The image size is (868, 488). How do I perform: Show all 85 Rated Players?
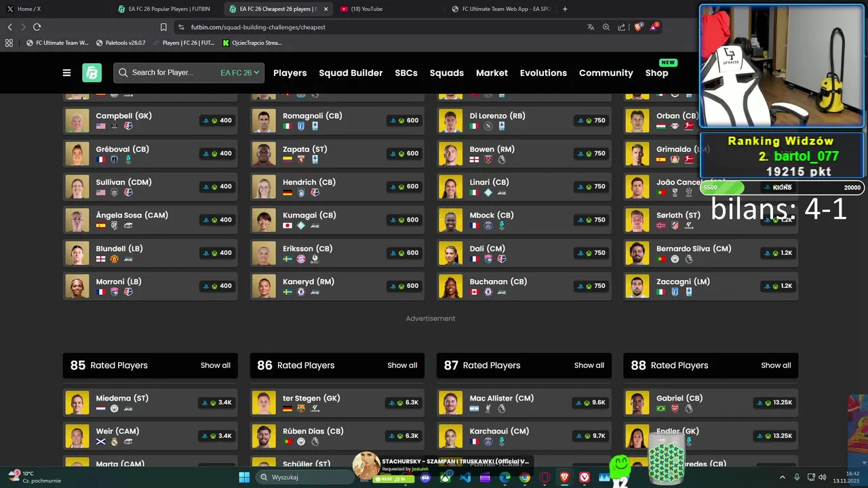pyautogui.click(x=216, y=365)
